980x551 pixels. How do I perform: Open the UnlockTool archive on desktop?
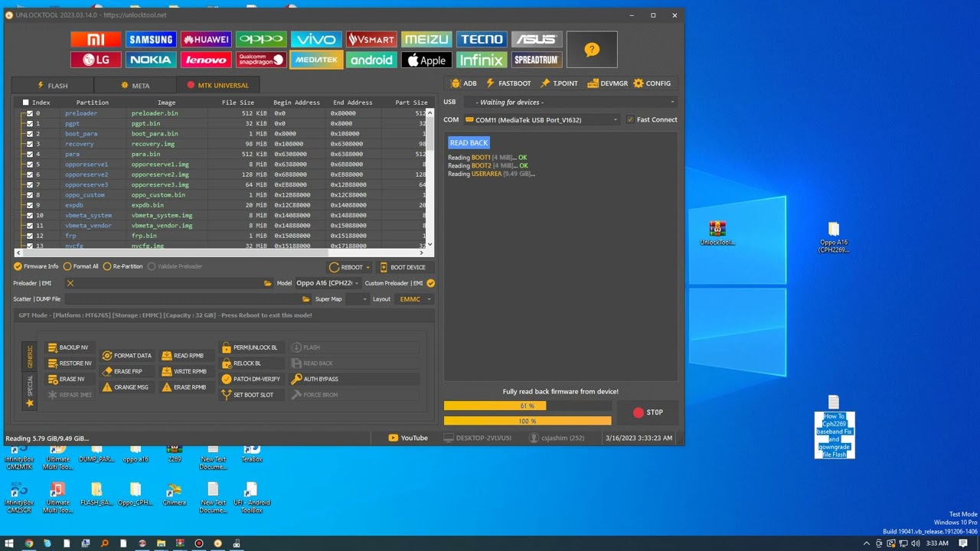pos(717,233)
